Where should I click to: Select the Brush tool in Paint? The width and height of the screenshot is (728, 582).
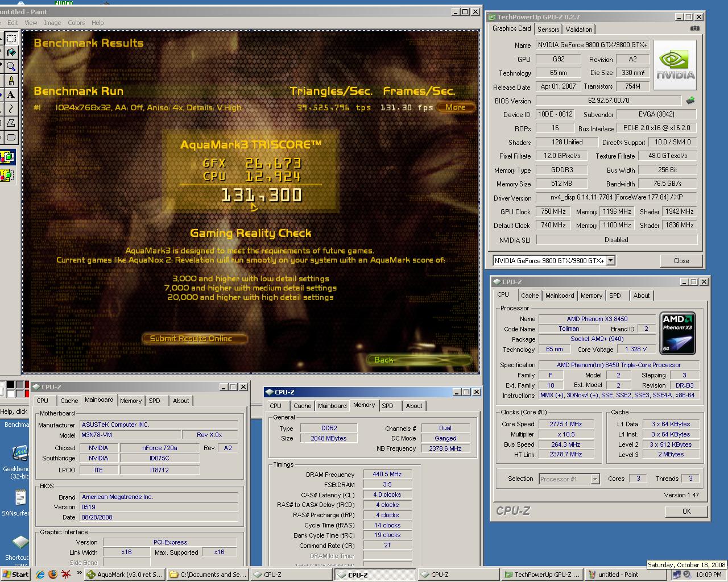pos(11,81)
